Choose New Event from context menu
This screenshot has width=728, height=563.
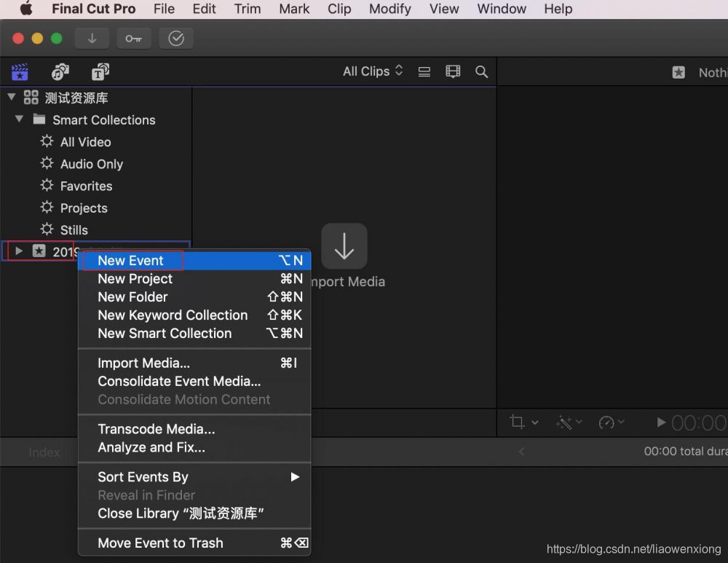coord(194,261)
